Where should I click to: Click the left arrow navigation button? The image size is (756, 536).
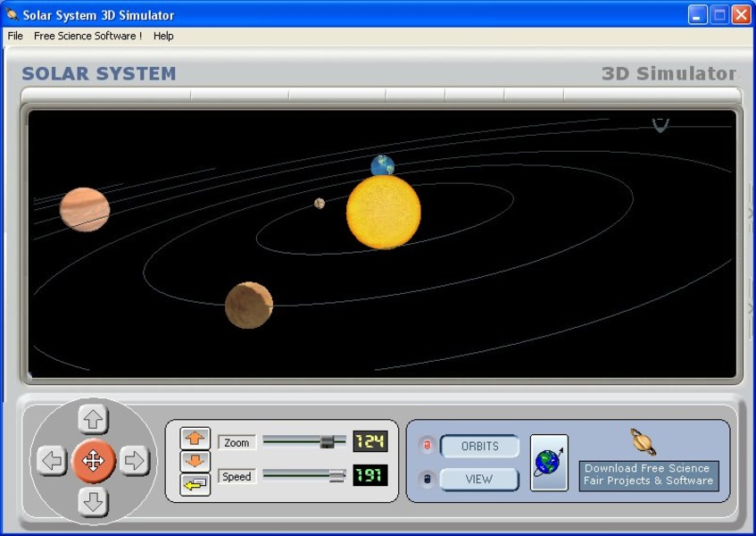(52, 461)
